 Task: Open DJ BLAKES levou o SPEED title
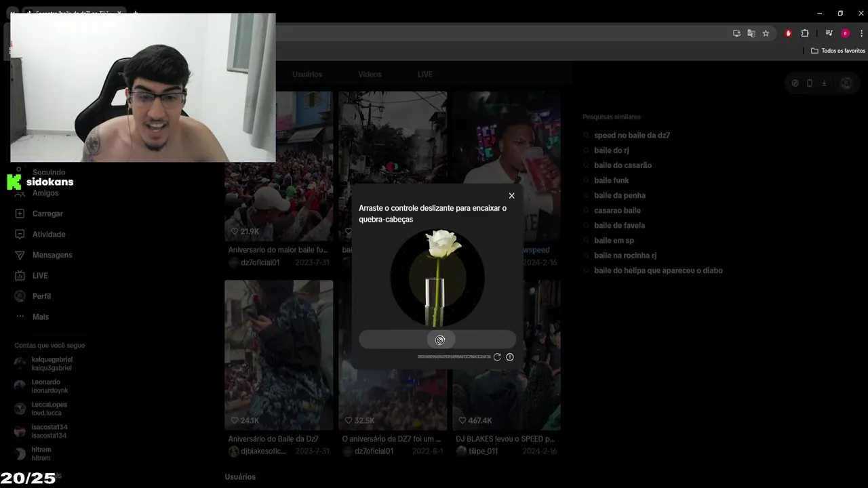[x=505, y=439]
